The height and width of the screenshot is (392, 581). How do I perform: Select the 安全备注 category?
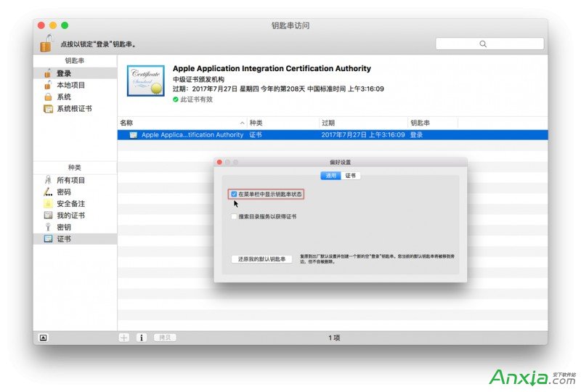tap(70, 203)
